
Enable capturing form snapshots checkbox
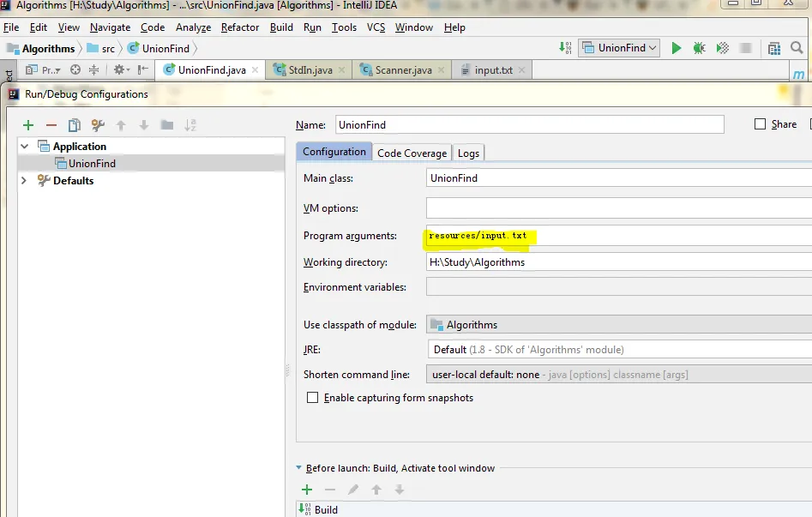point(312,397)
